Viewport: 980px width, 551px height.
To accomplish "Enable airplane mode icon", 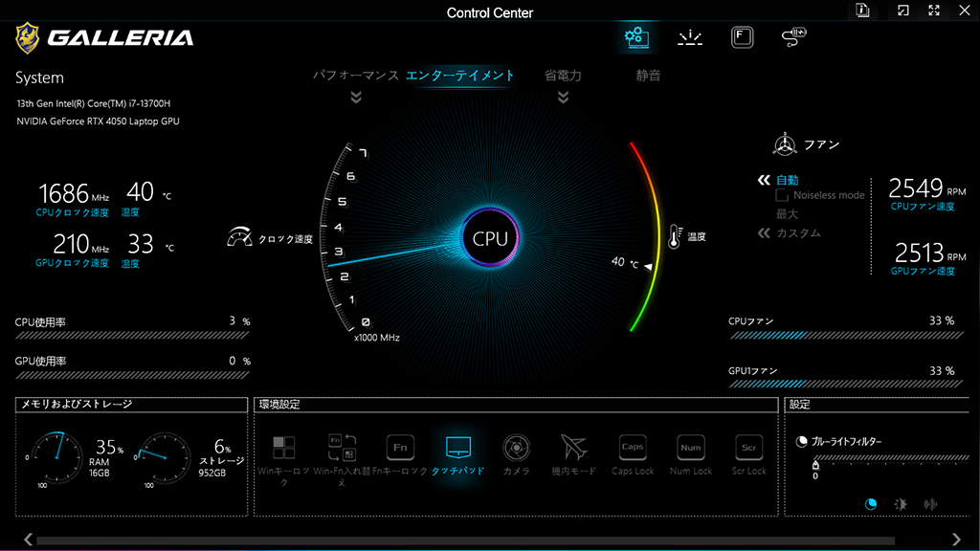I will (574, 448).
